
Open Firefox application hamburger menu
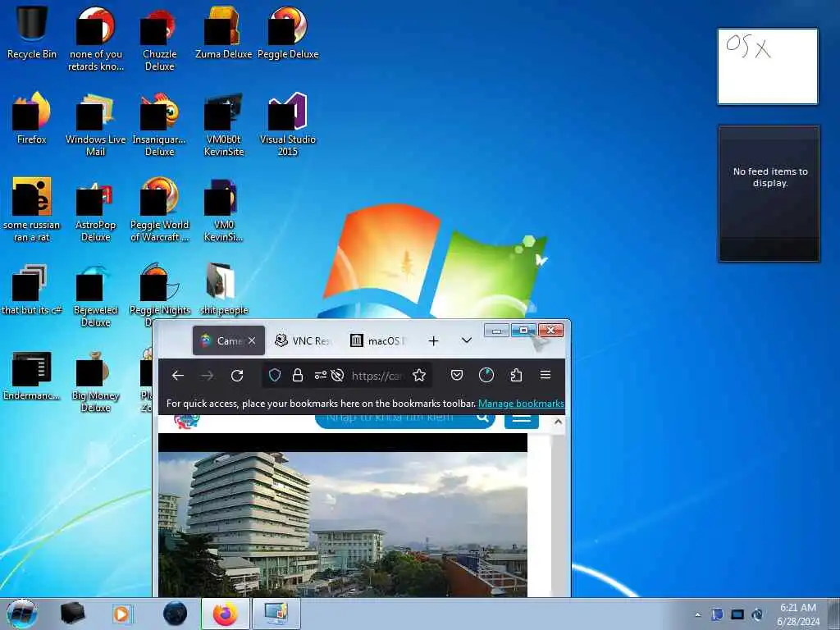546,375
